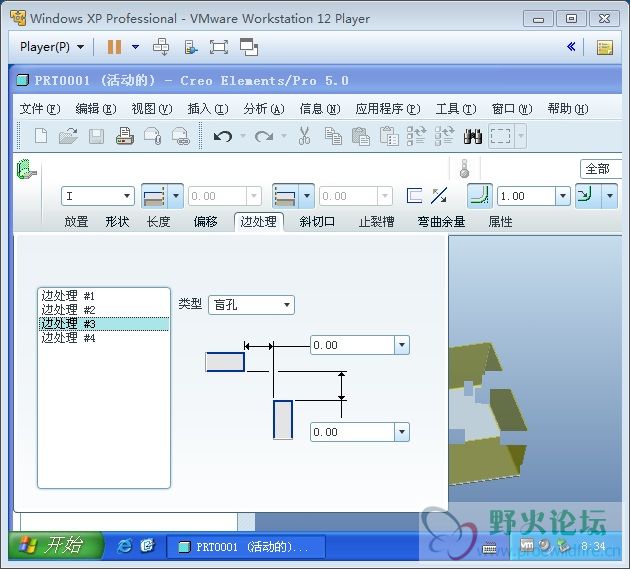Click the thickness side flip icon

point(414,196)
